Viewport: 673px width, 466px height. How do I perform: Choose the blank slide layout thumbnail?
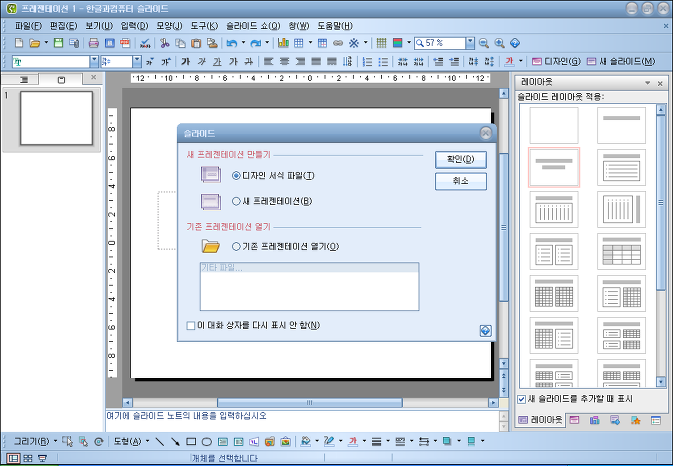pyautogui.click(x=554, y=125)
